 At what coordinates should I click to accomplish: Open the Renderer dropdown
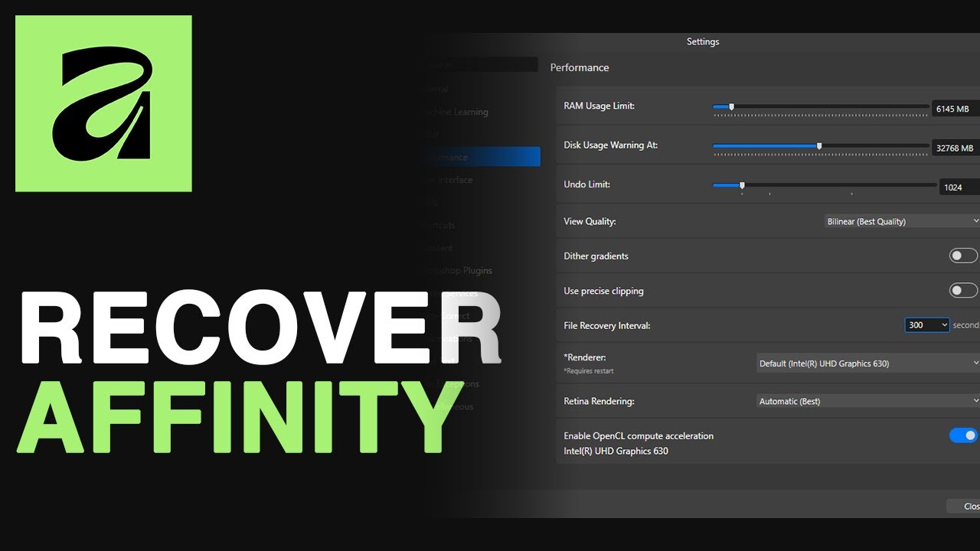[x=867, y=364]
